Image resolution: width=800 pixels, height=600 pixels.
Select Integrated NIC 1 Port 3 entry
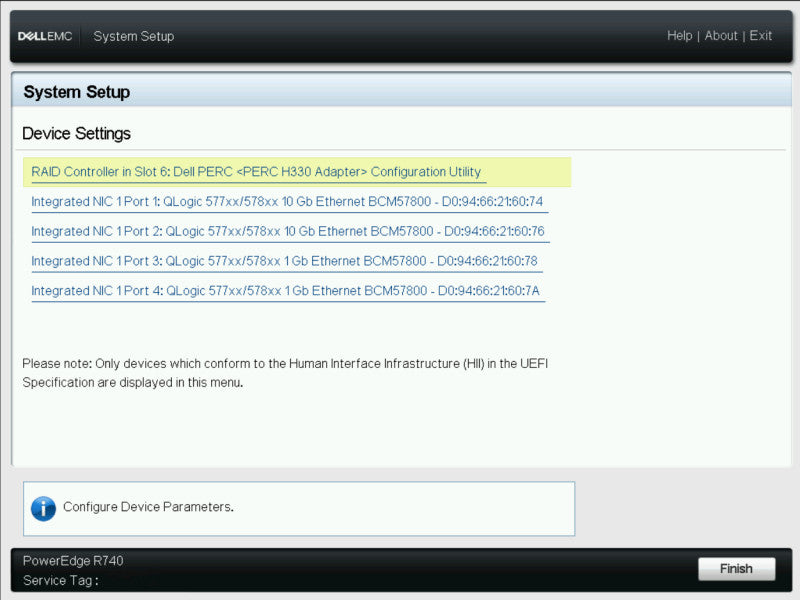click(x=285, y=261)
